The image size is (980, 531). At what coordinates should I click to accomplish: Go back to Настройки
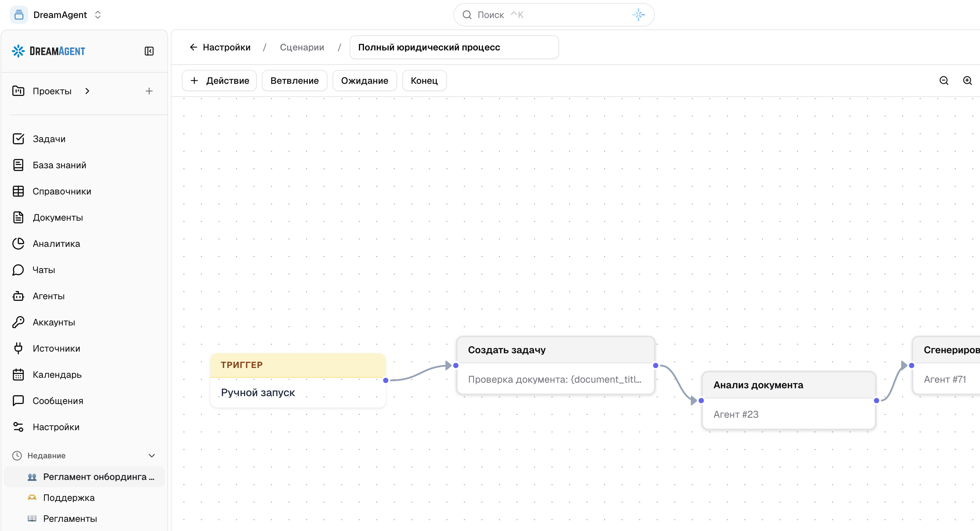tap(220, 47)
